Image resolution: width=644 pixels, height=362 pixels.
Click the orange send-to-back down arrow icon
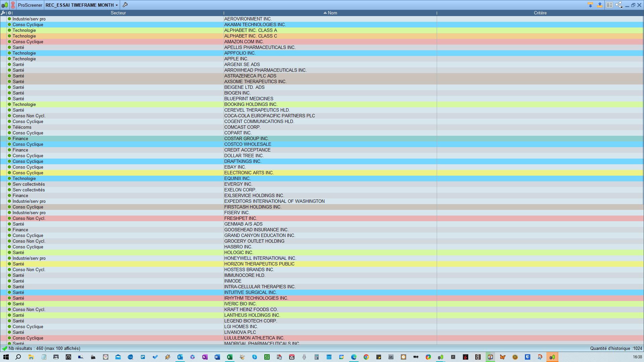tap(590, 5)
